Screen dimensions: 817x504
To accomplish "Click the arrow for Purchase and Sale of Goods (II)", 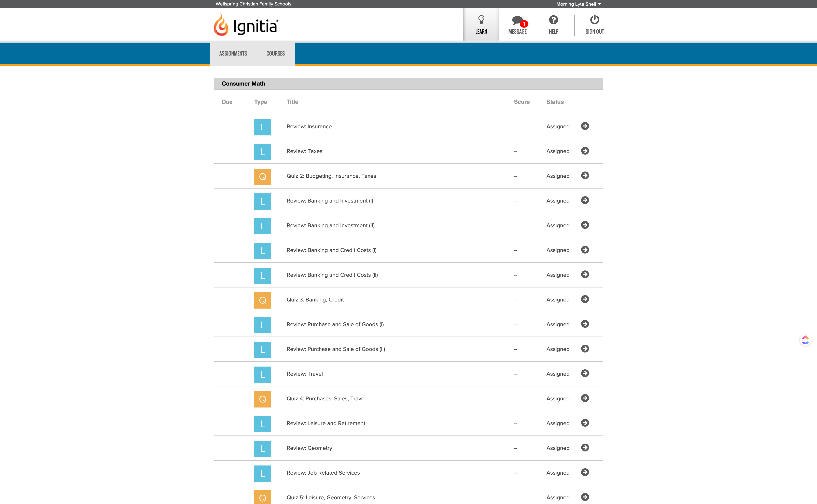I will pyautogui.click(x=585, y=349).
